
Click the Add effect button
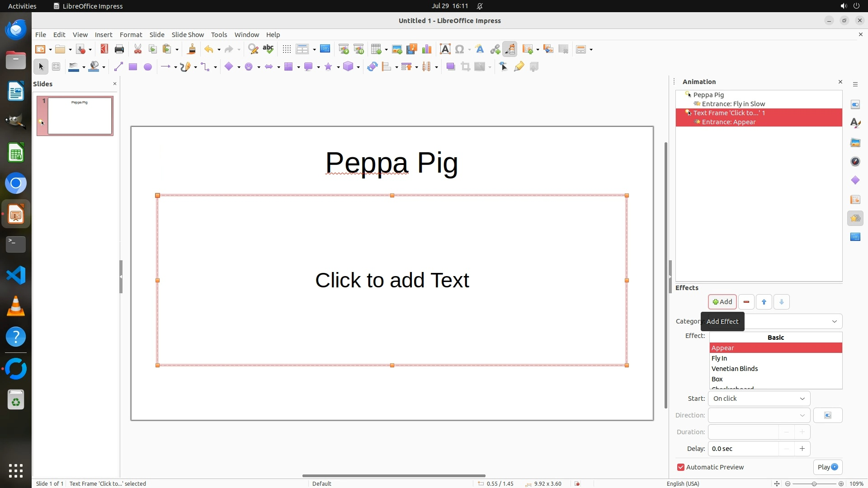point(722,302)
